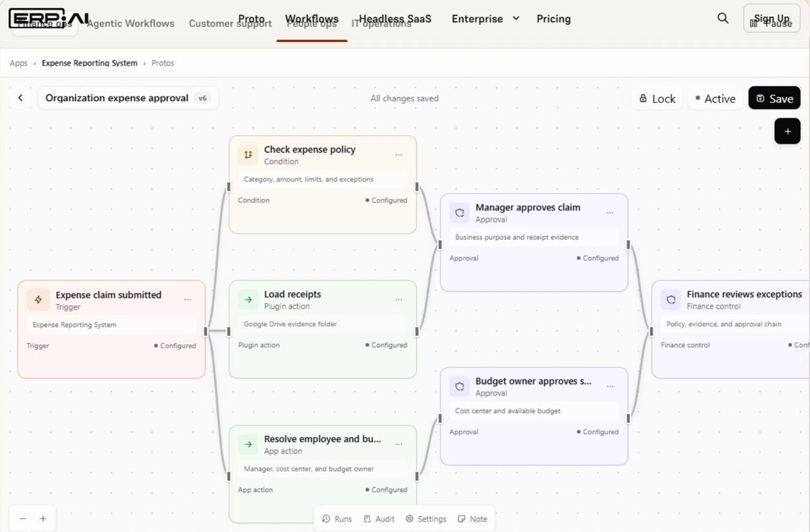Click 'Expense Reporting System' text inside trigger node
Image resolution: width=810 pixels, height=532 pixels.
pyautogui.click(x=74, y=325)
